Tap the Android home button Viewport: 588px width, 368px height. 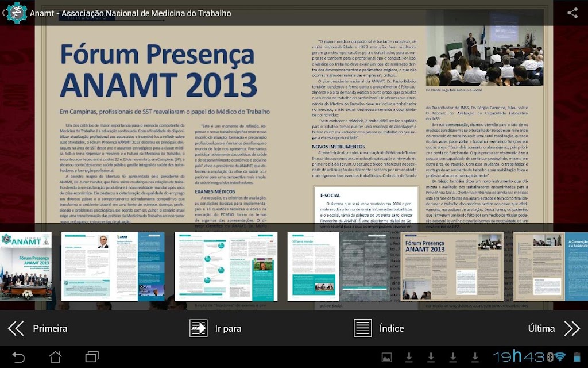tap(55, 356)
